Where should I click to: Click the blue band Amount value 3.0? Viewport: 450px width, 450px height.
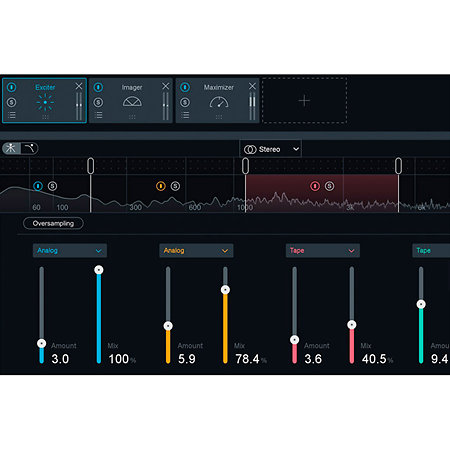point(60,359)
